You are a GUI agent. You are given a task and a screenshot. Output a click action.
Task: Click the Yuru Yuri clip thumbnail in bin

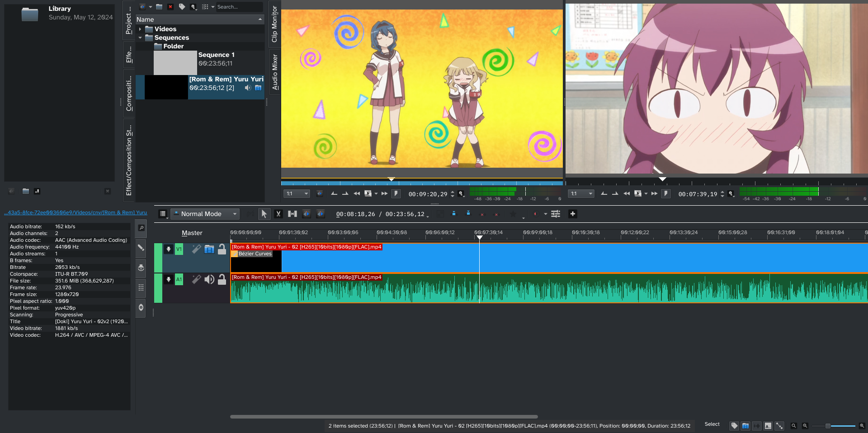point(166,87)
